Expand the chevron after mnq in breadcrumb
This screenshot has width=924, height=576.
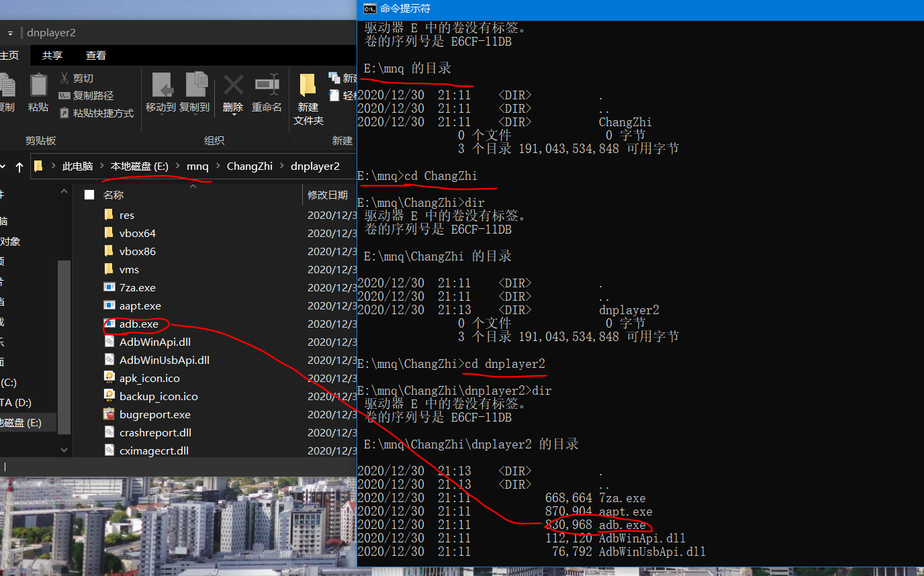pos(218,166)
